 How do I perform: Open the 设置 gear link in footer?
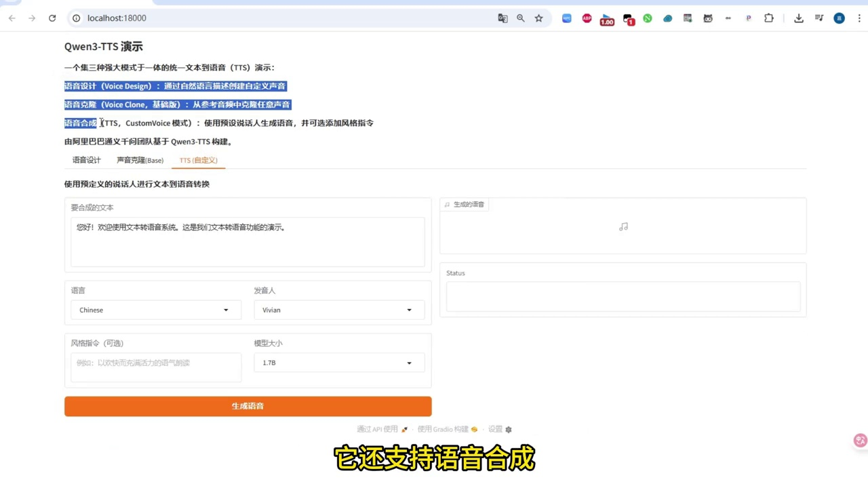click(500, 429)
